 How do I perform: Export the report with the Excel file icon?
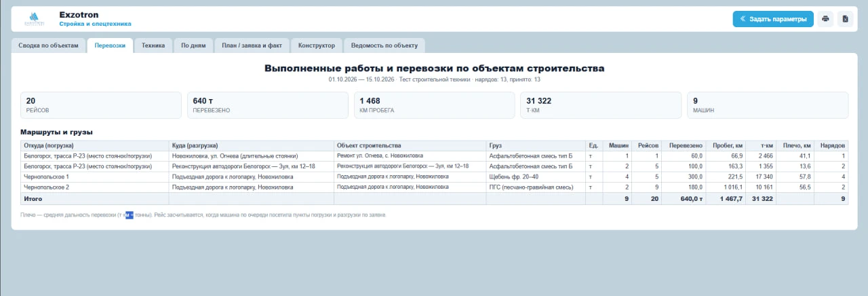click(845, 19)
